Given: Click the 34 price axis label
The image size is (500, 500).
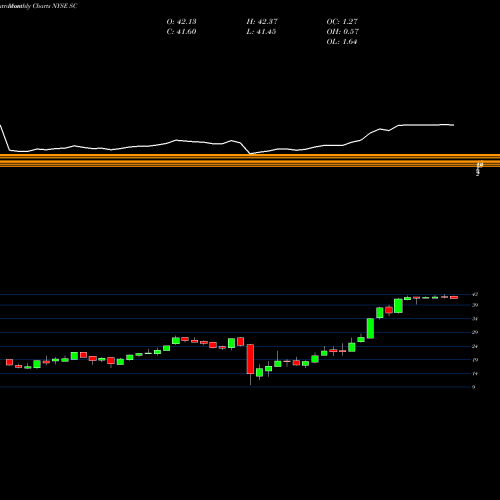Looking at the screenshot, I should click(x=475, y=319).
